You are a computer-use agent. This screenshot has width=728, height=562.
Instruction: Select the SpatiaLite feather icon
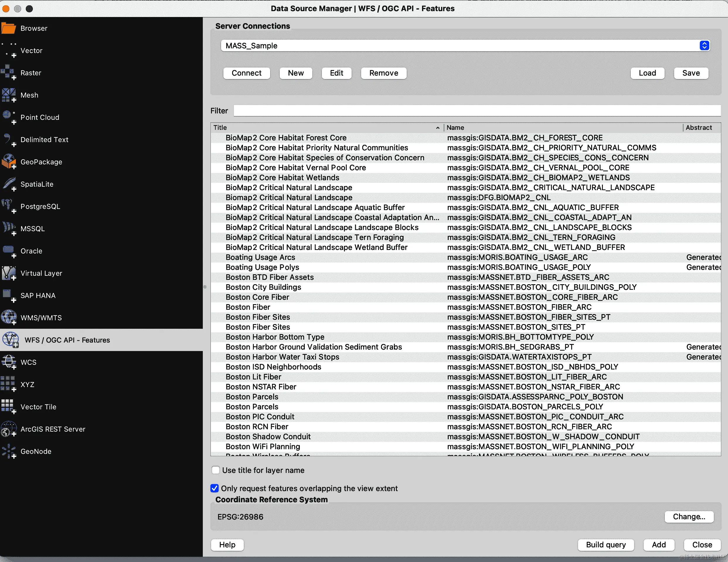pyautogui.click(x=9, y=184)
